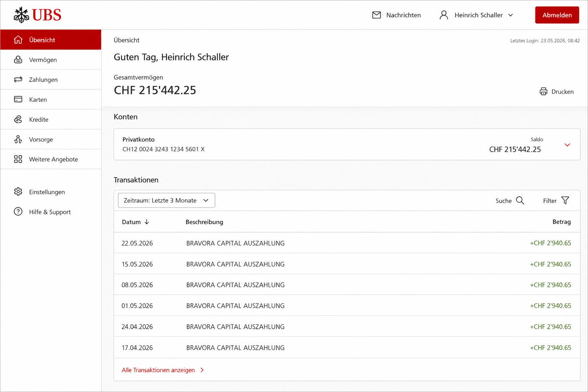Open the 22.05.2026 Bravora Capital transaction
The height and width of the screenshot is (392, 588).
pos(347,243)
